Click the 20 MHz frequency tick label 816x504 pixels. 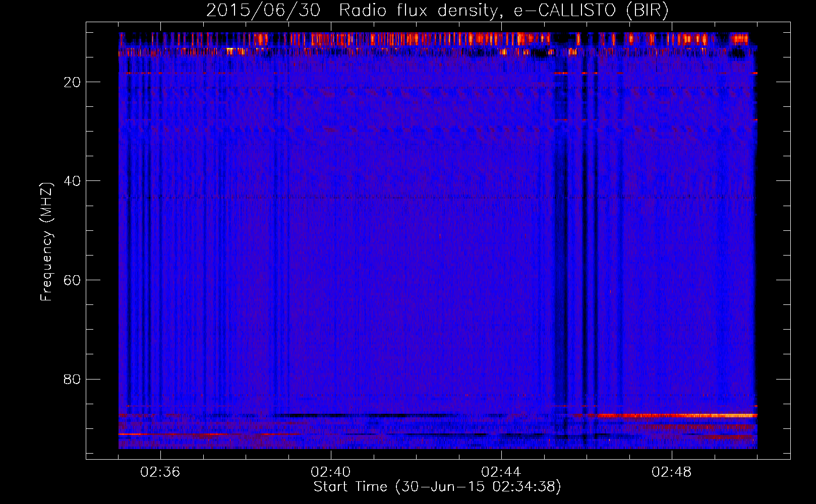(x=73, y=82)
